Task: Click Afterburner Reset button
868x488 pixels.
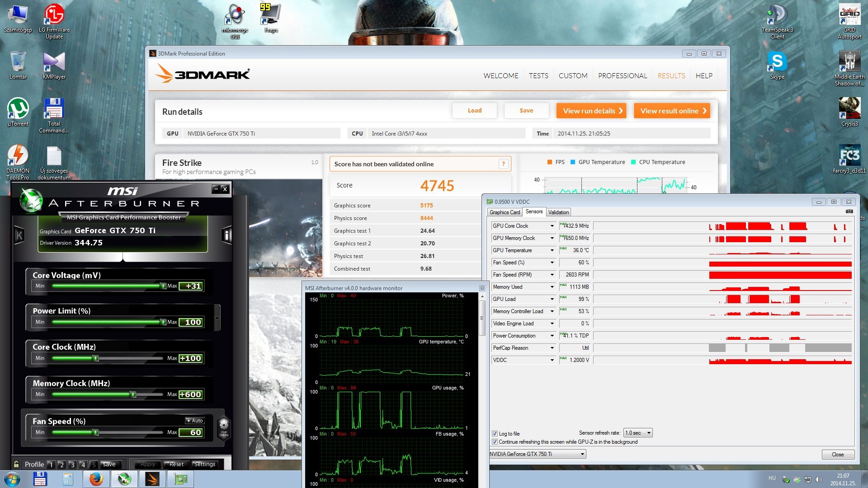Action: coord(176,464)
